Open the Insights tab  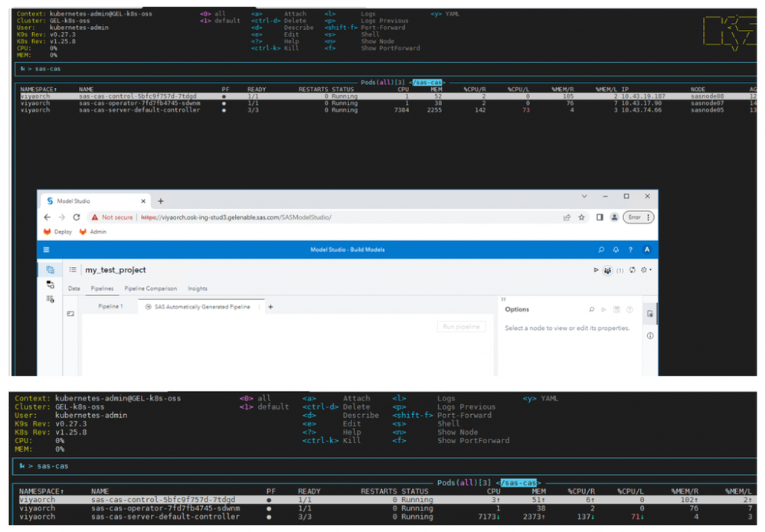[x=198, y=289]
